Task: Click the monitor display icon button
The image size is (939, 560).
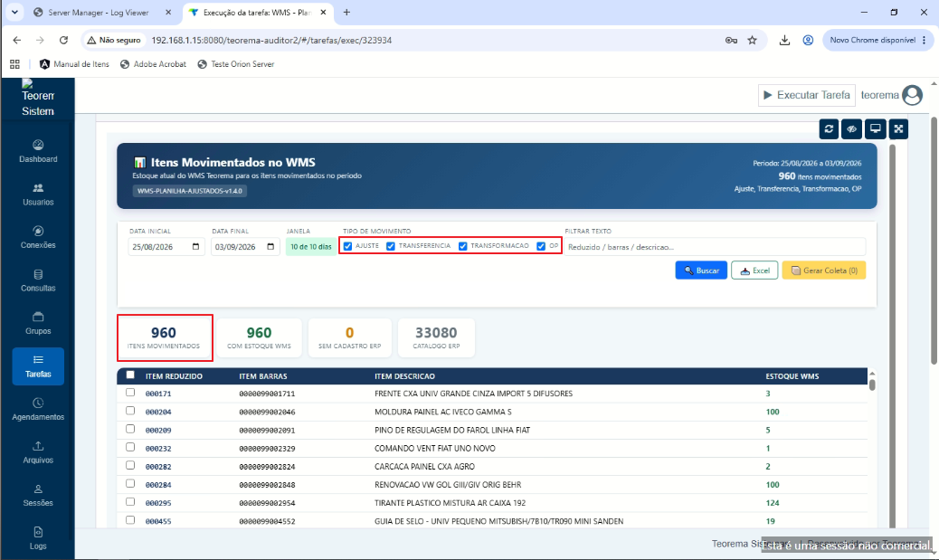Action: tap(875, 128)
